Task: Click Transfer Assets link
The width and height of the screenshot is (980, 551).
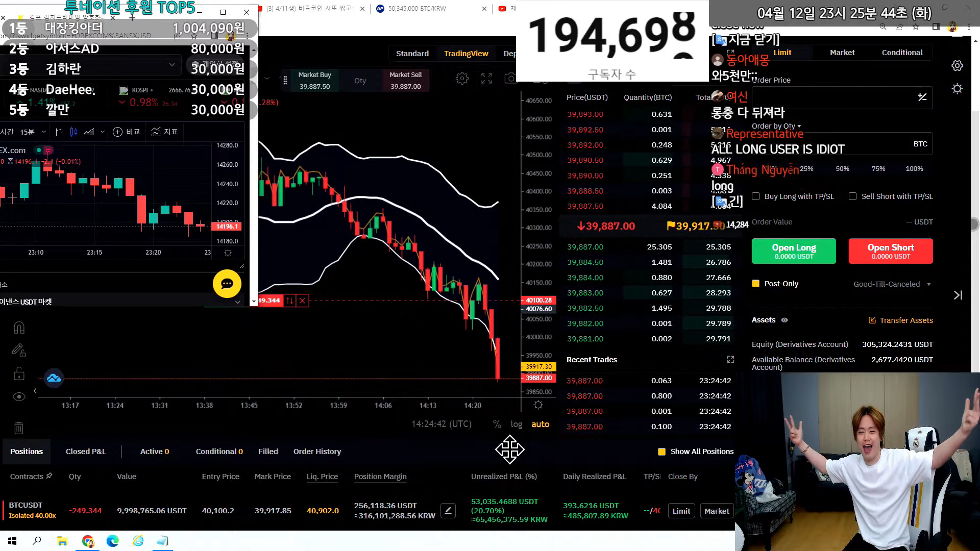Action: tap(901, 320)
